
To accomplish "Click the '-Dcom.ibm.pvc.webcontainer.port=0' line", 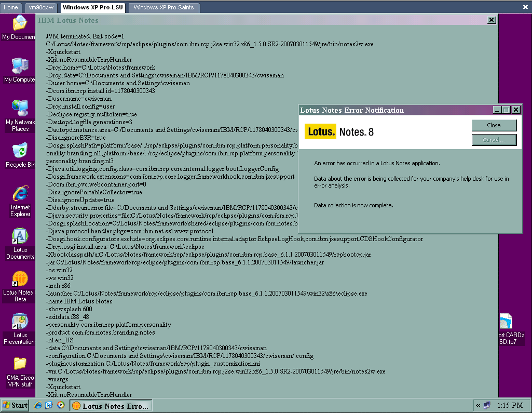I will 97,184.
